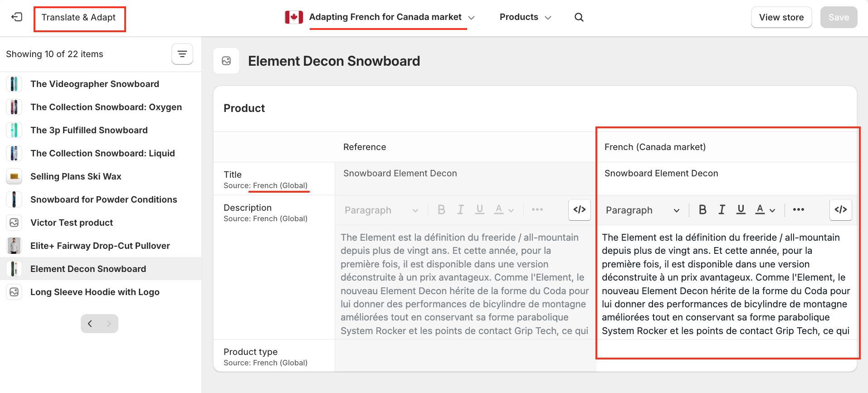Click Victor Test product placeholder icon
868x393 pixels.
click(x=14, y=223)
